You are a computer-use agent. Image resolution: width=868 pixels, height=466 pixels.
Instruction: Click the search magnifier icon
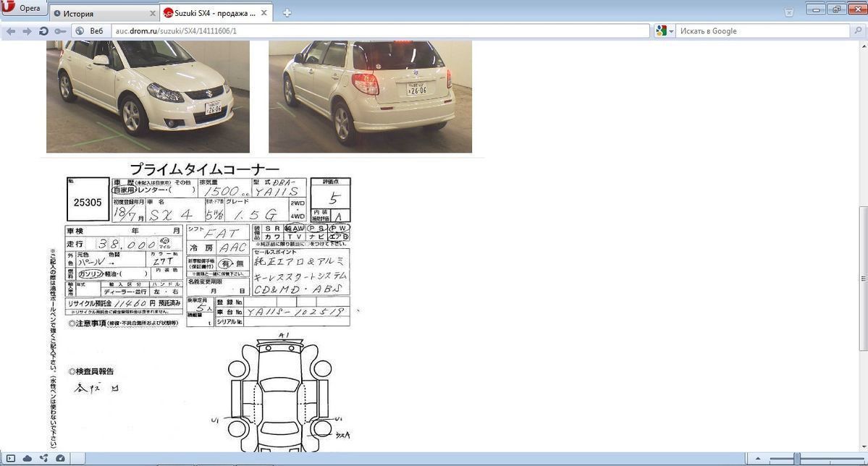point(859,31)
